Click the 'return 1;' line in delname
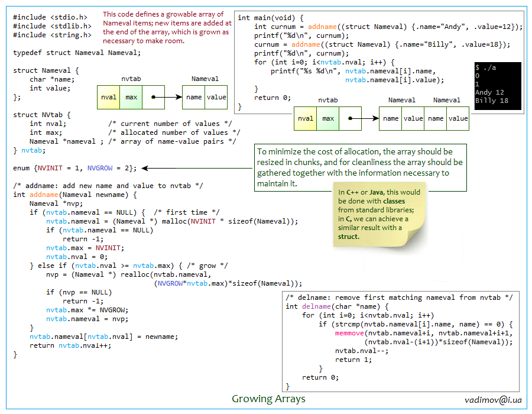The height and width of the screenshot is (414, 532). point(353,360)
